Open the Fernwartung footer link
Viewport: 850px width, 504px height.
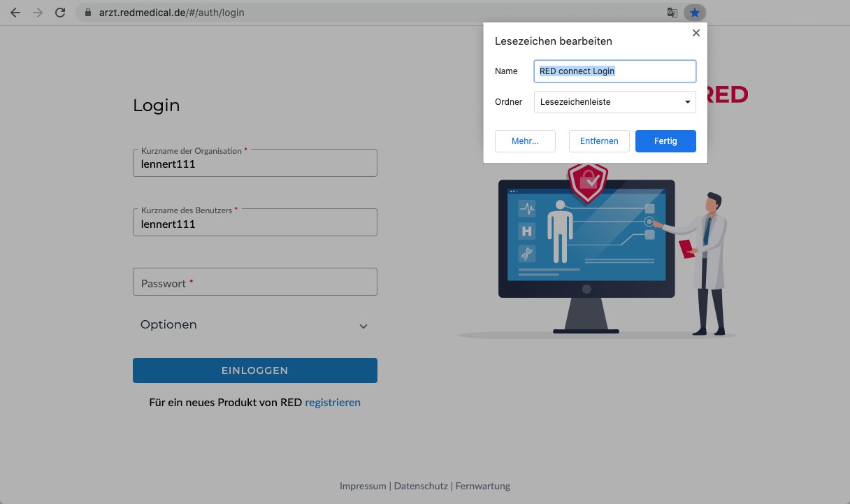(483, 486)
